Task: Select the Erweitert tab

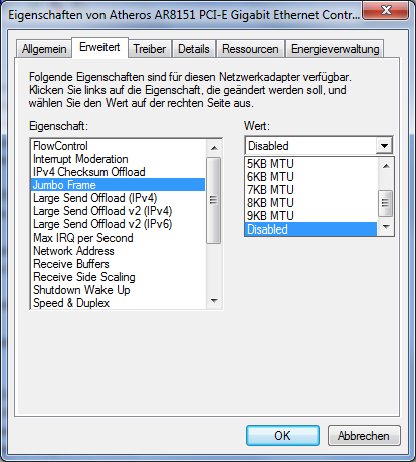Action: tap(100, 47)
